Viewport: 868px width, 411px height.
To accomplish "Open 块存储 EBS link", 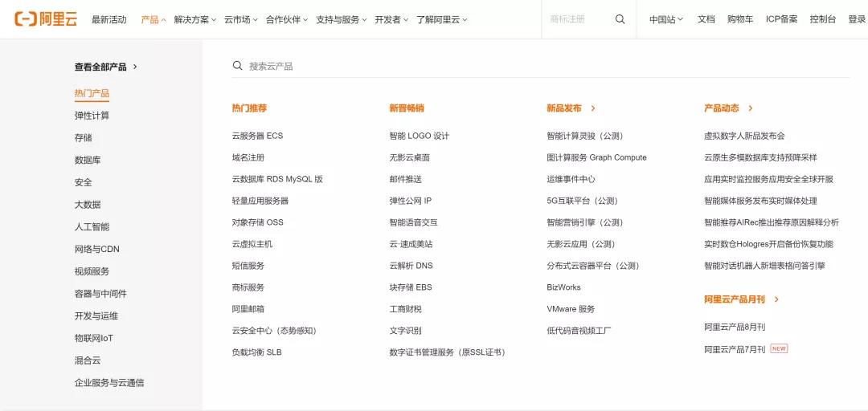I will point(411,287).
